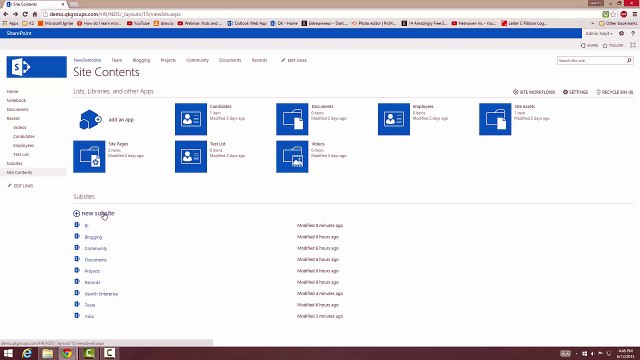Click the site icon beside Search Enterprise

coord(77,293)
